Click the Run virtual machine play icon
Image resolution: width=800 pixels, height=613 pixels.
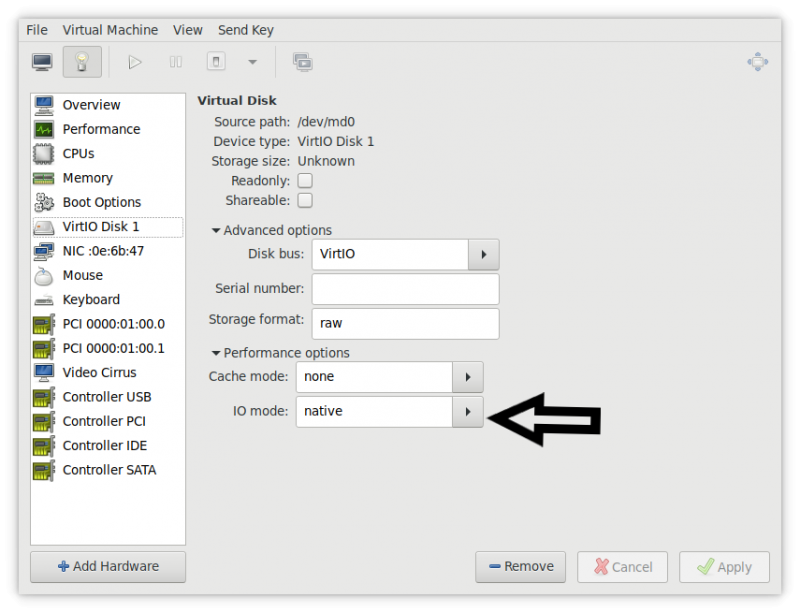coord(135,61)
